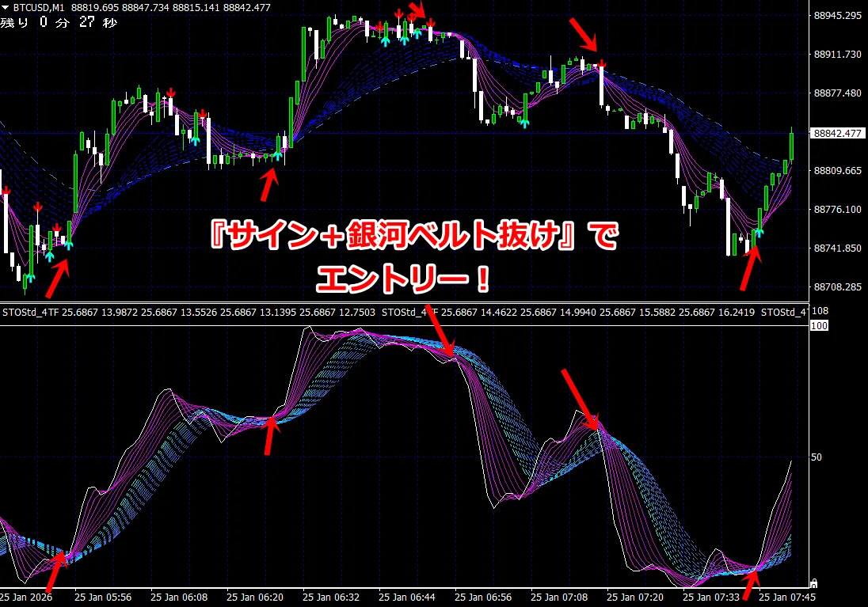The height and width of the screenshot is (607, 868).
Task: Click price axis label 88741.850
Action: pyautogui.click(x=838, y=248)
